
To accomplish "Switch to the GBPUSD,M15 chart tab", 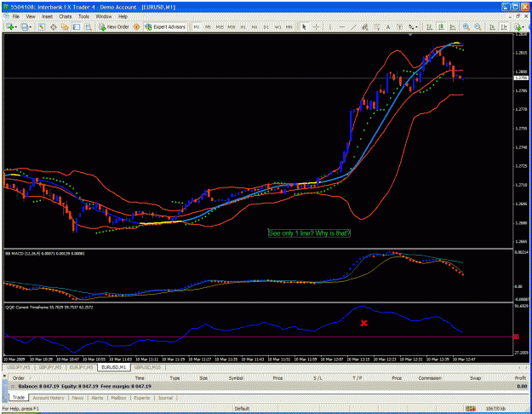I will 147,367.
